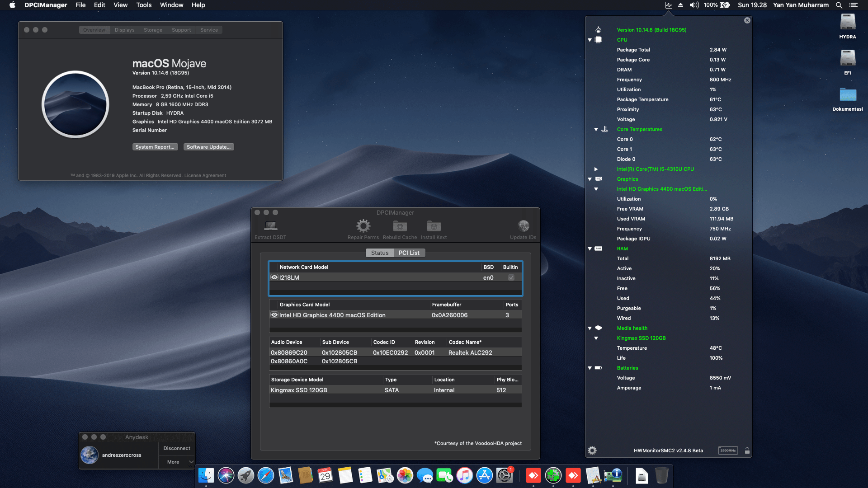Collapse the CPU section in HWMonitor
The width and height of the screenshot is (868, 488).
click(x=590, y=40)
